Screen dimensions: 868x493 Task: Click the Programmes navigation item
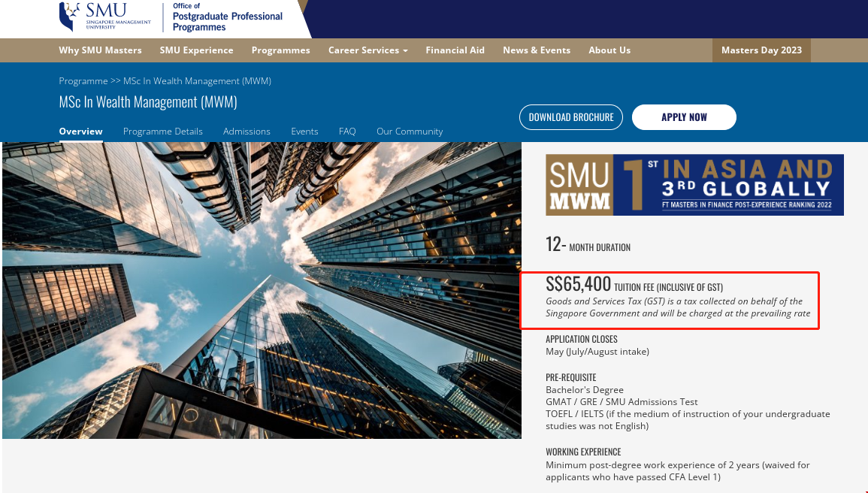point(281,50)
